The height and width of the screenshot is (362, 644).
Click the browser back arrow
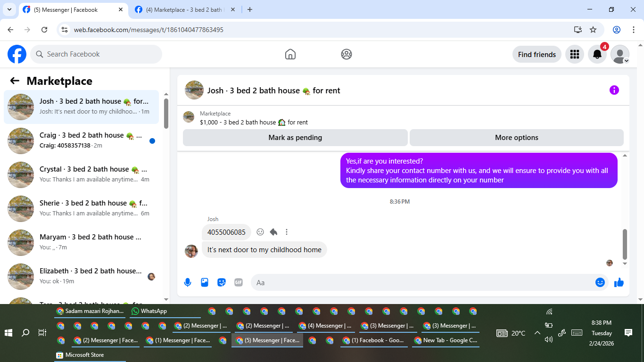10,30
